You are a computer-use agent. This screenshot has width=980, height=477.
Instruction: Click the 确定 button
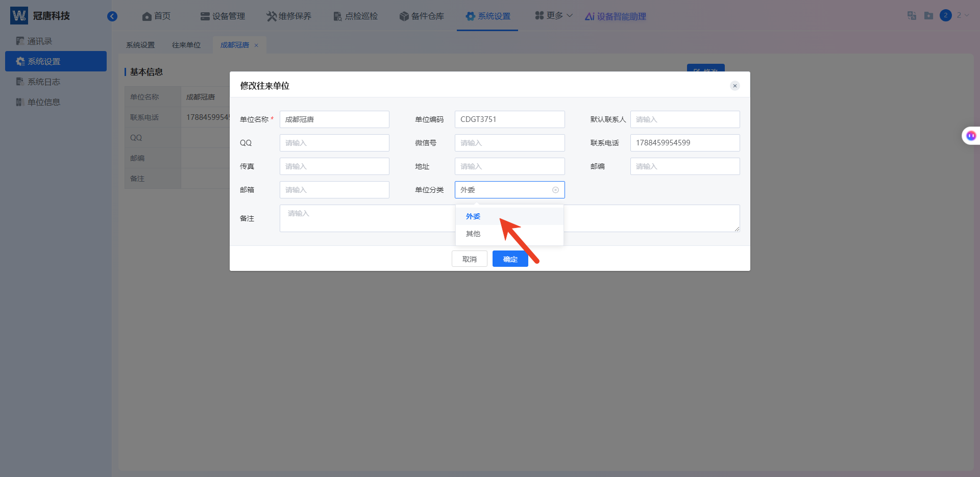tap(510, 259)
